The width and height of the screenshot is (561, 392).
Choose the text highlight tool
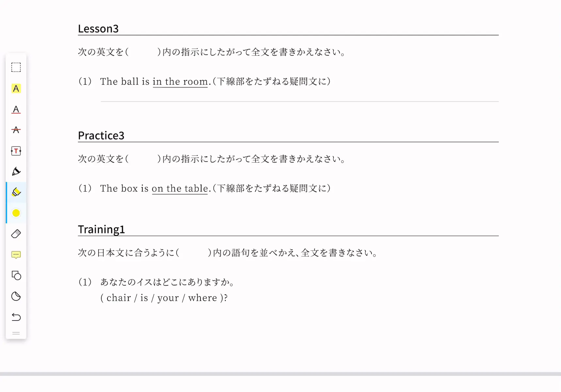16,89
